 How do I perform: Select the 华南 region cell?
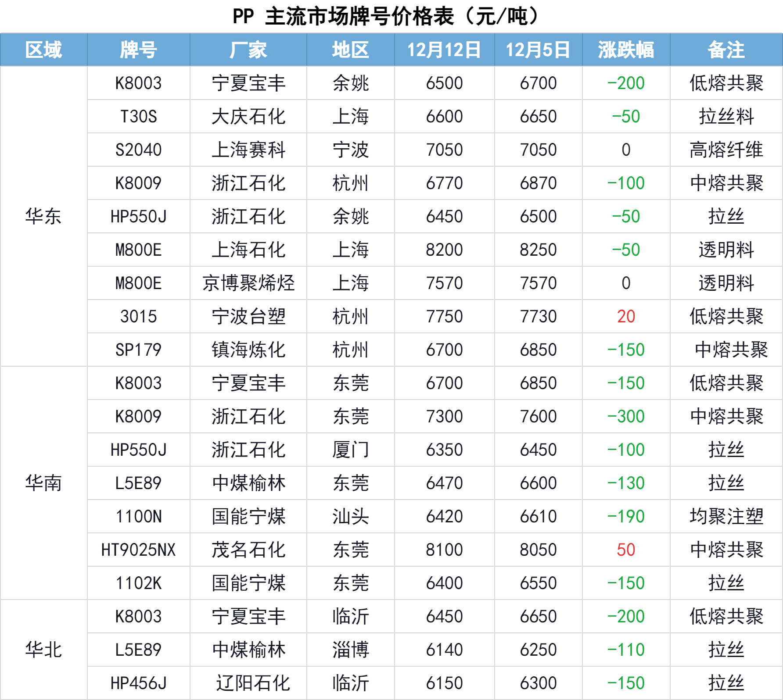43,483
